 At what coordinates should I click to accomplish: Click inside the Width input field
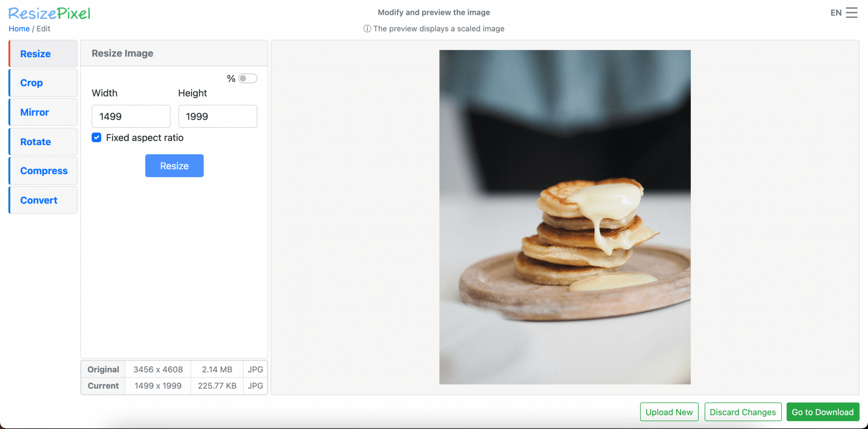[130, 116]
